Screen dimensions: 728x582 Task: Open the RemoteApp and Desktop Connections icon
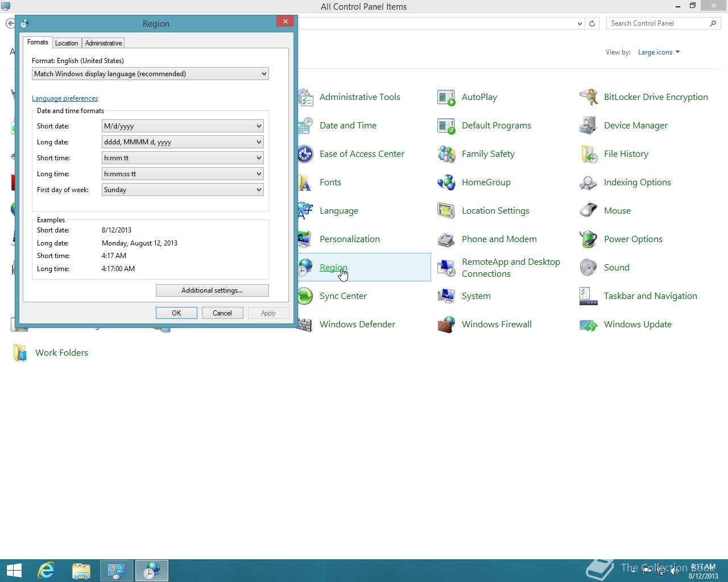(x=446, y=268)
